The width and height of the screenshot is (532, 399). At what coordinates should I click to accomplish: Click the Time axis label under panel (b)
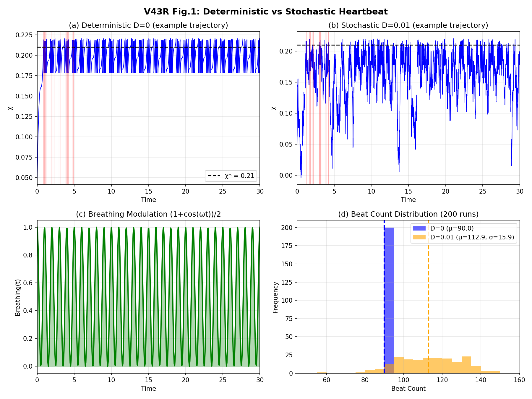(408, 200)
